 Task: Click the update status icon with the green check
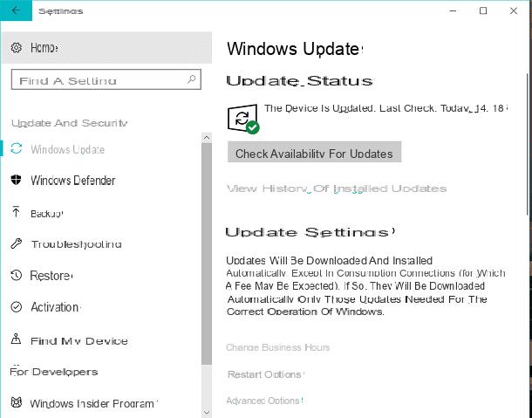coord(243,120)
